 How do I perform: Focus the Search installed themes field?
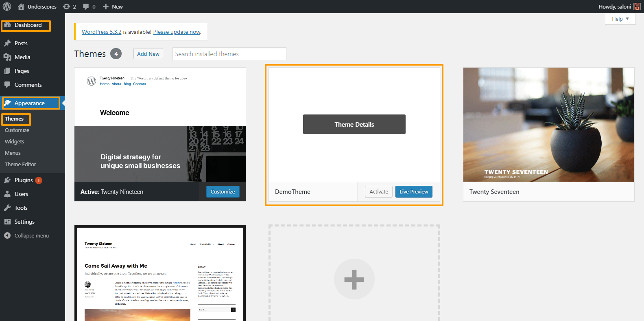click(229, 54)
